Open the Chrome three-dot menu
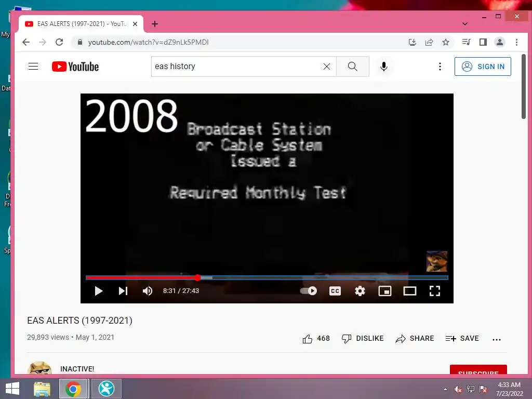The width and height of the screenshot is (532, 399). point(516,42)
